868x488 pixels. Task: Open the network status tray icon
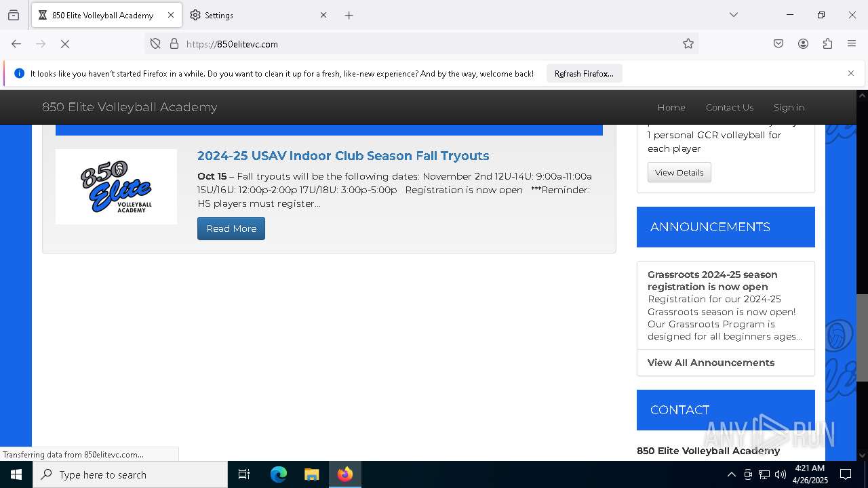[764, 474]
